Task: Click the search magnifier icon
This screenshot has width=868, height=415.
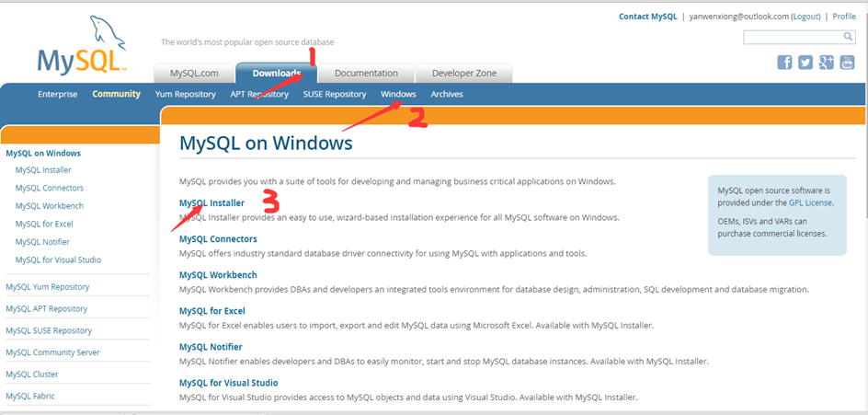Action: click(x=848, y=37)
